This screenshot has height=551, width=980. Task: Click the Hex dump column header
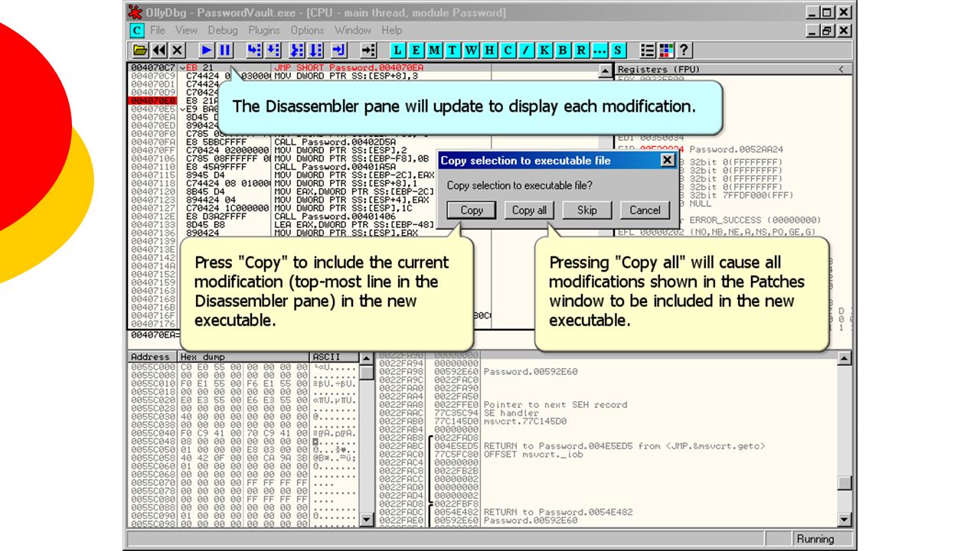pyautogui.click(x=243, y=357)
